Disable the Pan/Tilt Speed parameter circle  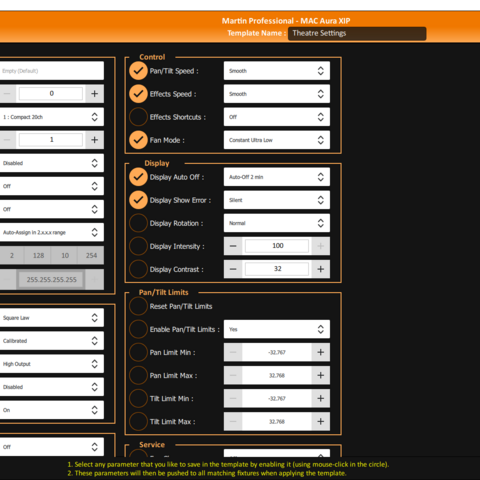click(138, 71)
